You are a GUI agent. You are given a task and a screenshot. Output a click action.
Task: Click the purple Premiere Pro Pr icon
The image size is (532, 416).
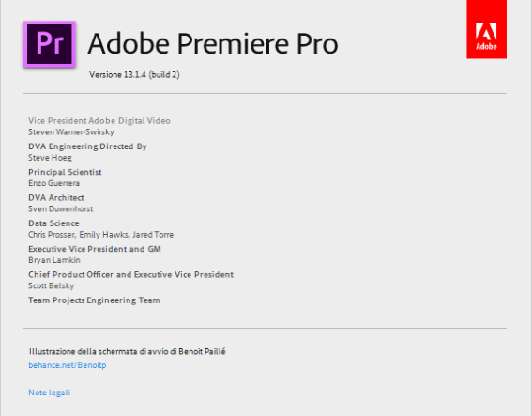point(50,44)
